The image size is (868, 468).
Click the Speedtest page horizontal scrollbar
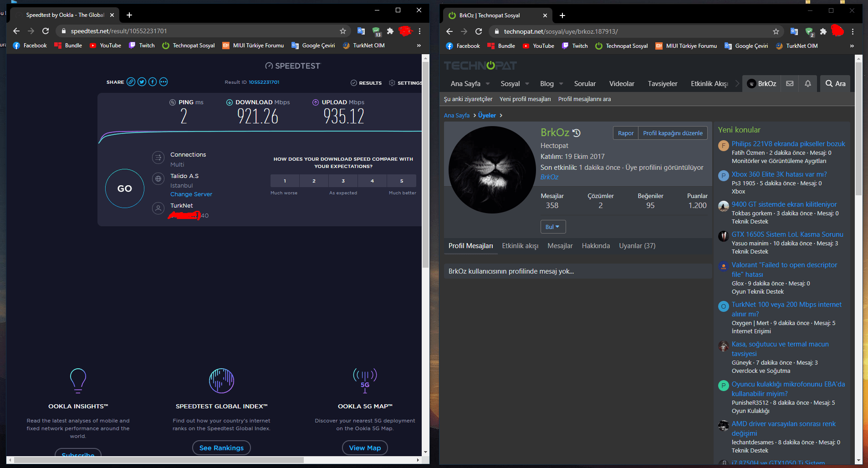[x=158, y=460]
